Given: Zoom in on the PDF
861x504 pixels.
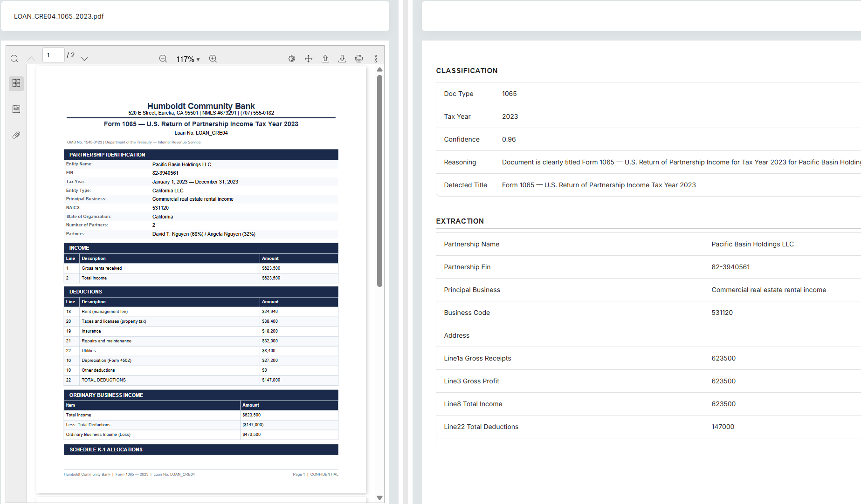Looking at the screenshot, I should click(213, 59).
